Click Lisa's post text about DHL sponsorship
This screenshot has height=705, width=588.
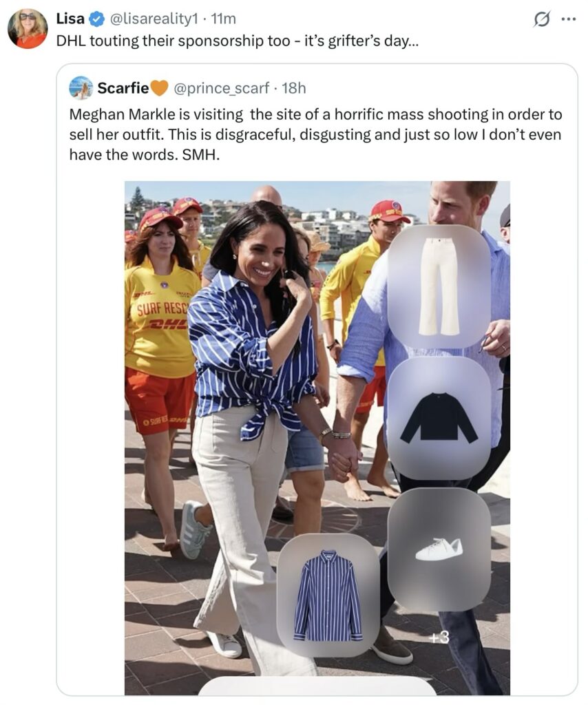coord(238,41)
